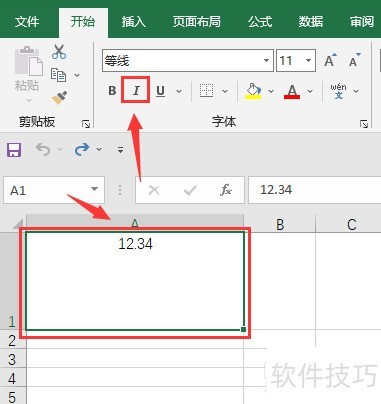The width and height of the screenshot is (381, 404).
Task: Toggle underline formatting
Action: click(x=160, y=91)
